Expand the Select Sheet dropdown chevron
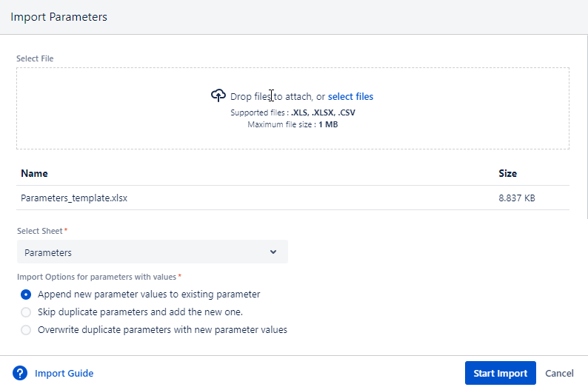588x387 pixels. point(273,252)
